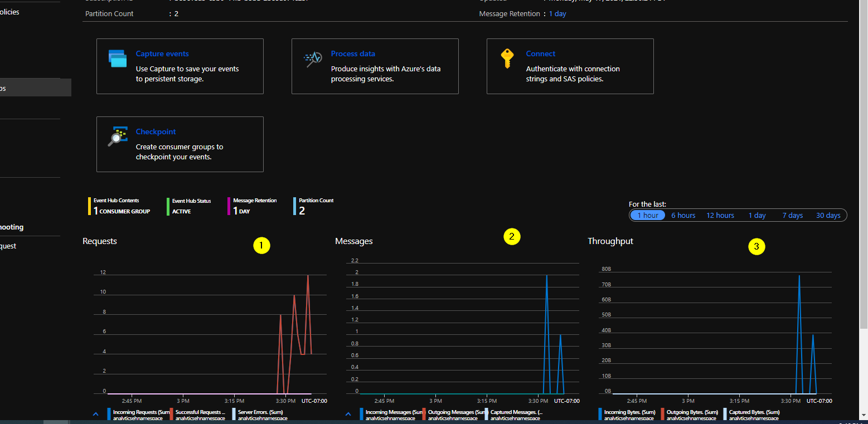Collapse the Requests chart legend

tap(95, 413)
